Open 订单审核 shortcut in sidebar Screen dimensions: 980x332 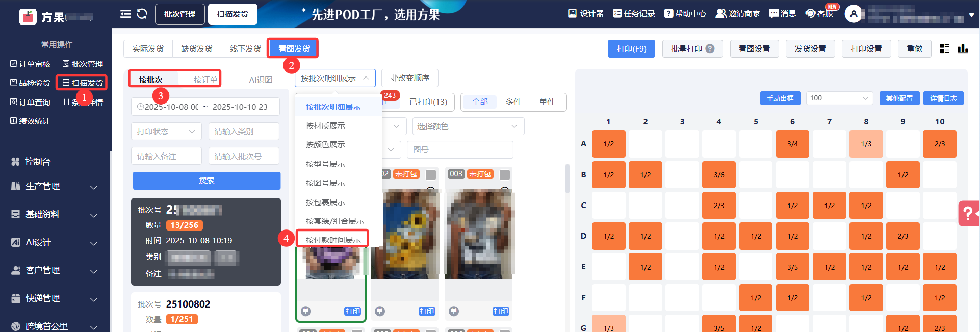pyautogui.click(x=30, y=64)
